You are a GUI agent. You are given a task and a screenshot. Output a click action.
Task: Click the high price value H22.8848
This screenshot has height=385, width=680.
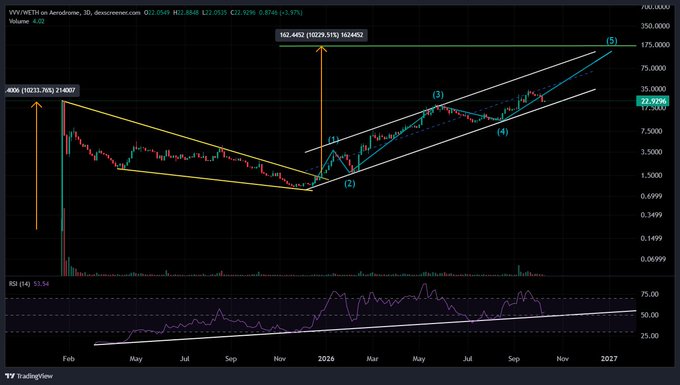click(186, 13)
